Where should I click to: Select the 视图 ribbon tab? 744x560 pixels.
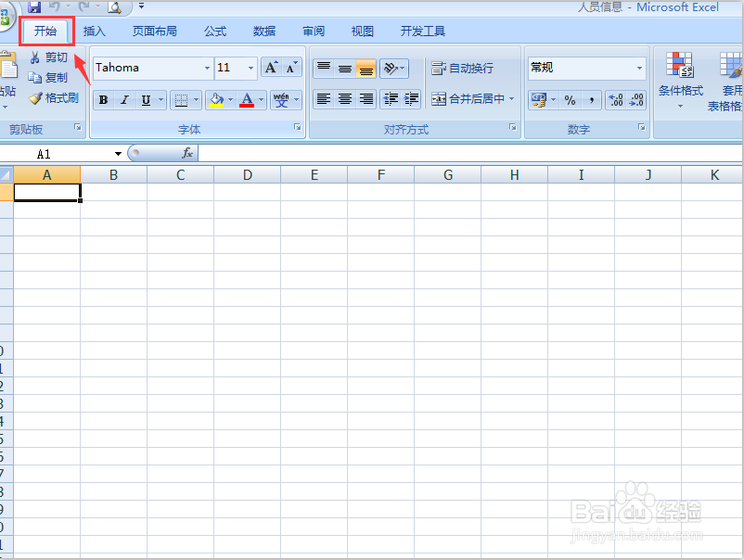pyautogui.click(x=363, y=32)
